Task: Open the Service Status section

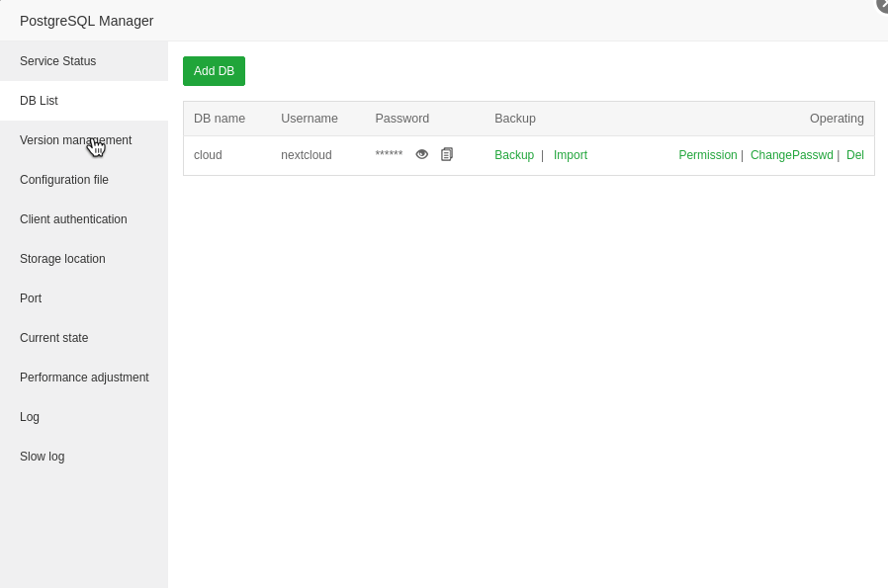Action: 84,61
